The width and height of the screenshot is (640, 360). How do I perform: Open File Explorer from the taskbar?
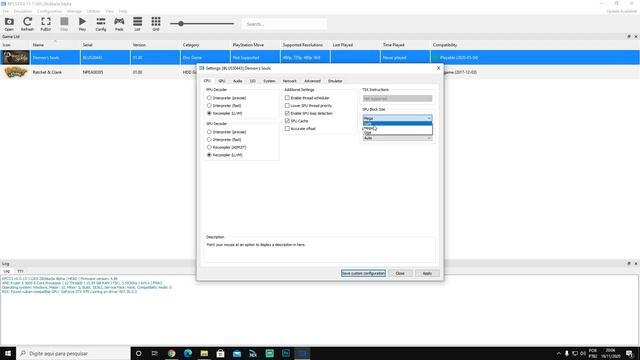[x=204, y=353]
